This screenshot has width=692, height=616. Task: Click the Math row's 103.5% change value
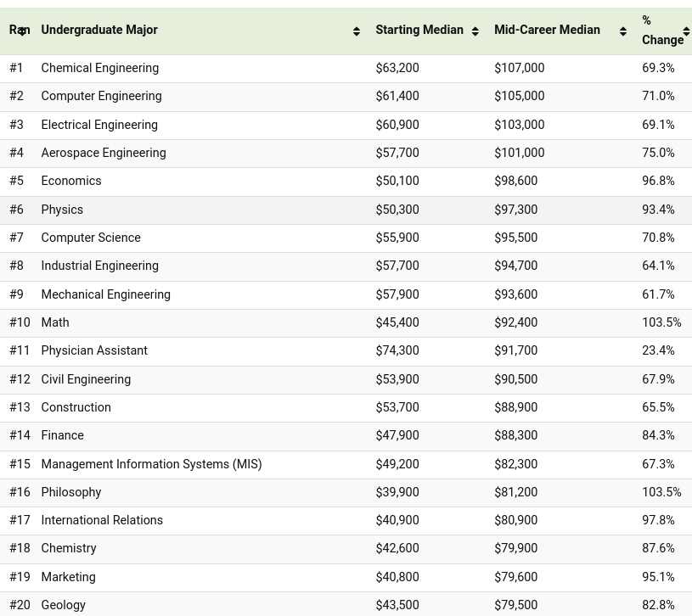pos(661,322)
